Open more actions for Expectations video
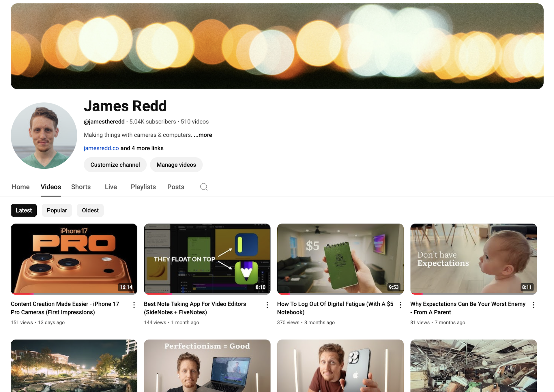Screen dimensions: 554x392 click(x=534, y=305)
